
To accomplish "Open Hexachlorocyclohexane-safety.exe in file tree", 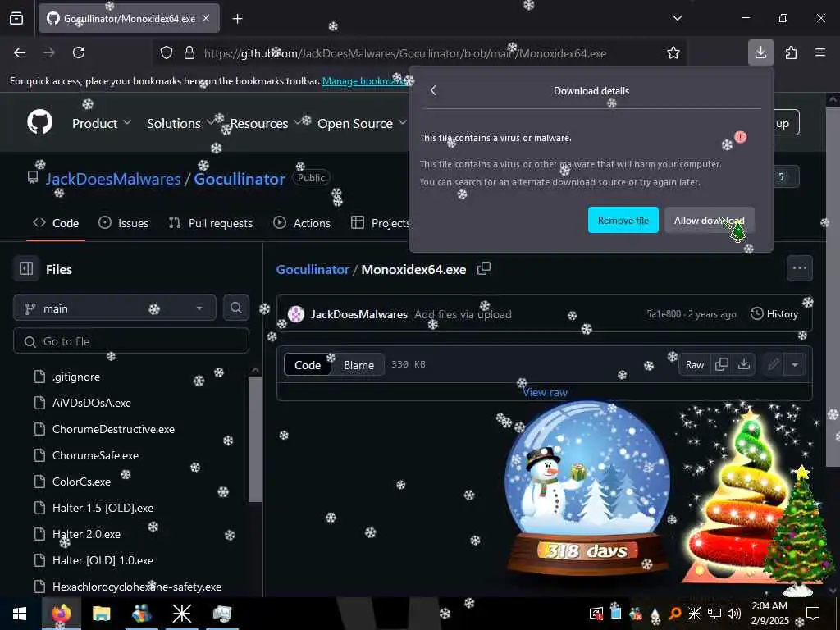I will 137,587.
